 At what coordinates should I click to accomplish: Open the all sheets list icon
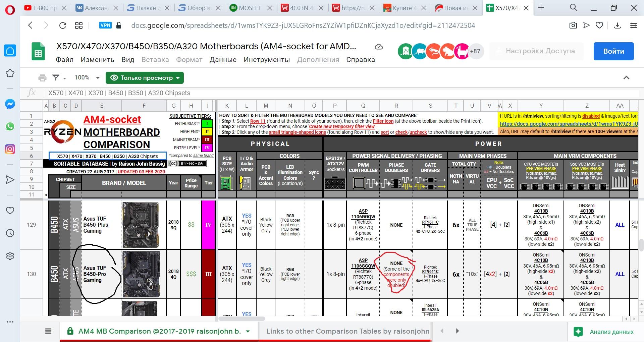click(48, 331)
